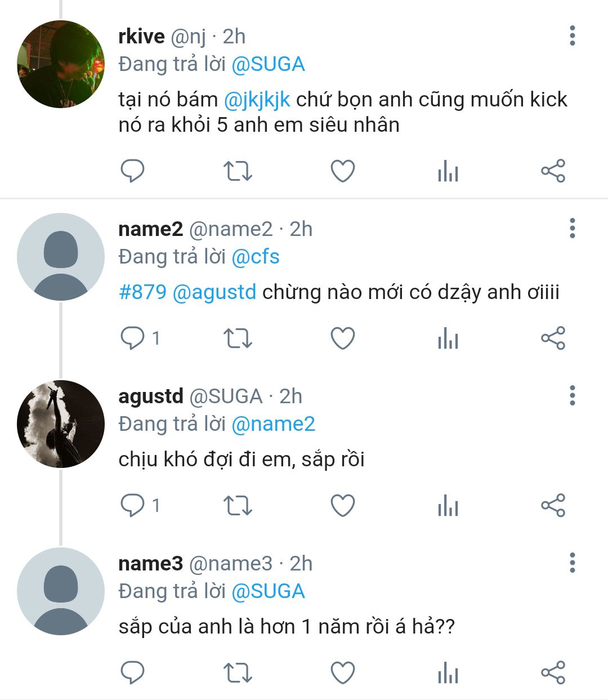Retweet rkive's tweet about 5 anh em
This screenshot has width=608, height=700.
point(238,171)
